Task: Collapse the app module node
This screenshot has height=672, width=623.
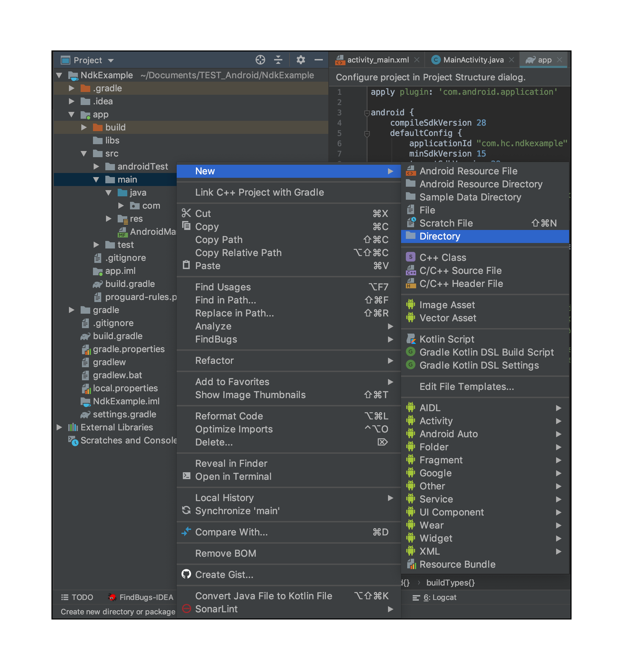Action: (x=71, y=114)
